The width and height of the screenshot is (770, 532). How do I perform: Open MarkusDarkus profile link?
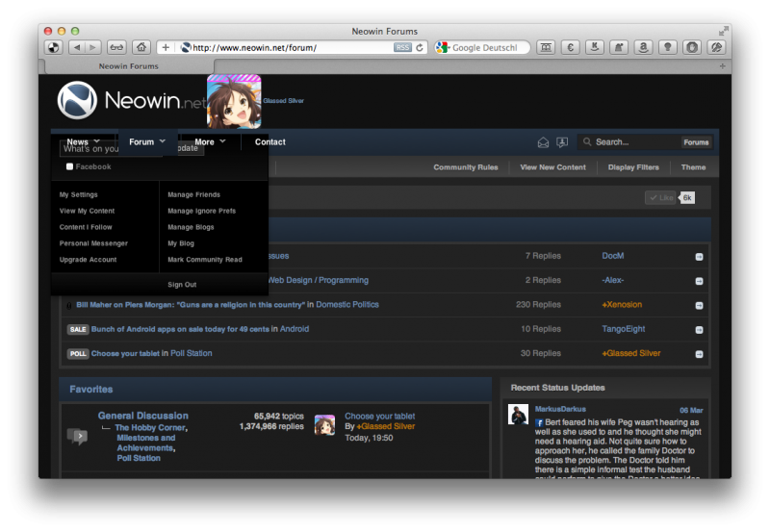[x=560, y=409]
